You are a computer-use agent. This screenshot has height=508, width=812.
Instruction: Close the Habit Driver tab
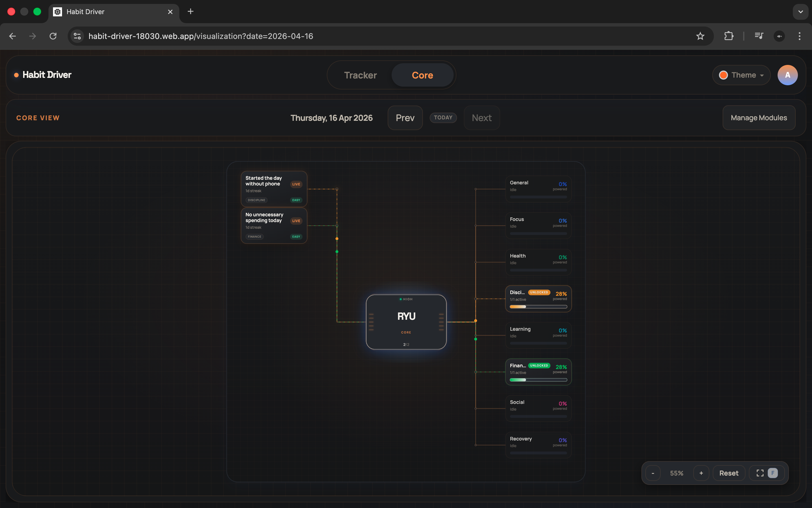point(170,12)
